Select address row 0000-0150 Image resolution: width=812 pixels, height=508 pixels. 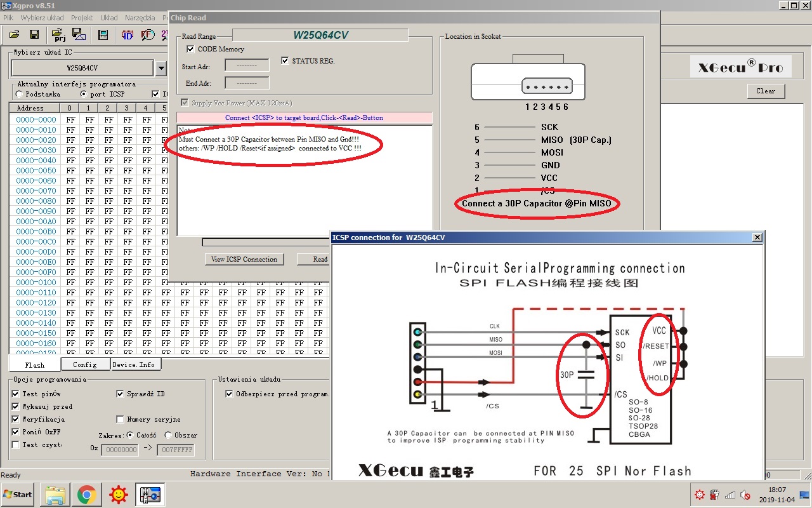(x=36, y=333)
